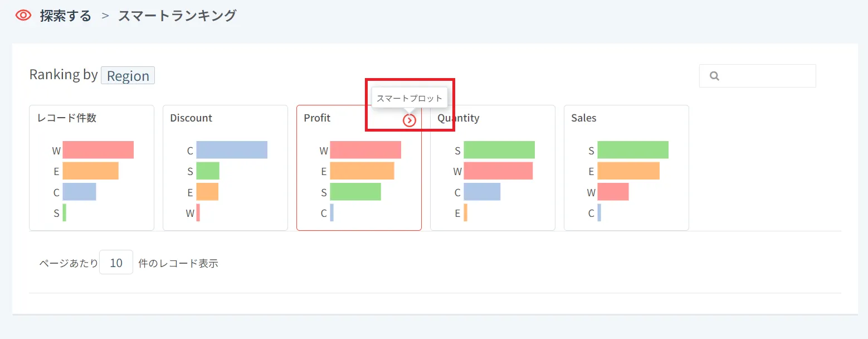
Task: Type in the search input field
Action: coord(766,76)
